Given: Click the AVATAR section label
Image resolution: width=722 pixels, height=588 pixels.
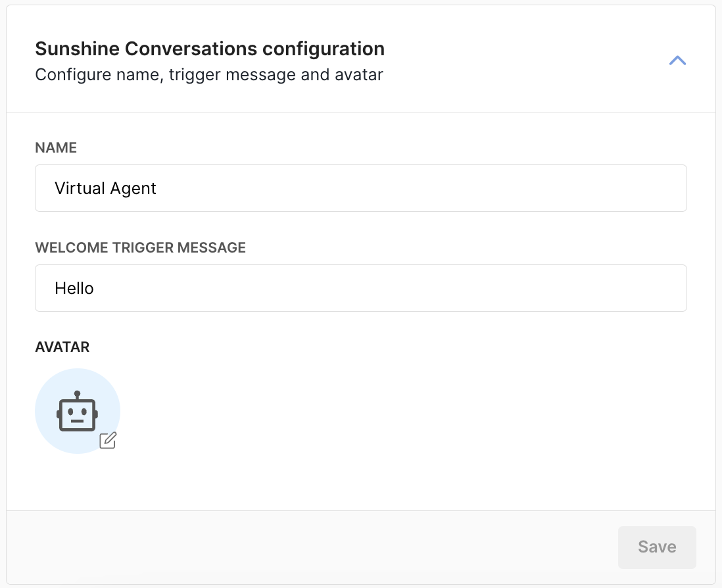Looking at the screenshot, I should tap(62, 347).
